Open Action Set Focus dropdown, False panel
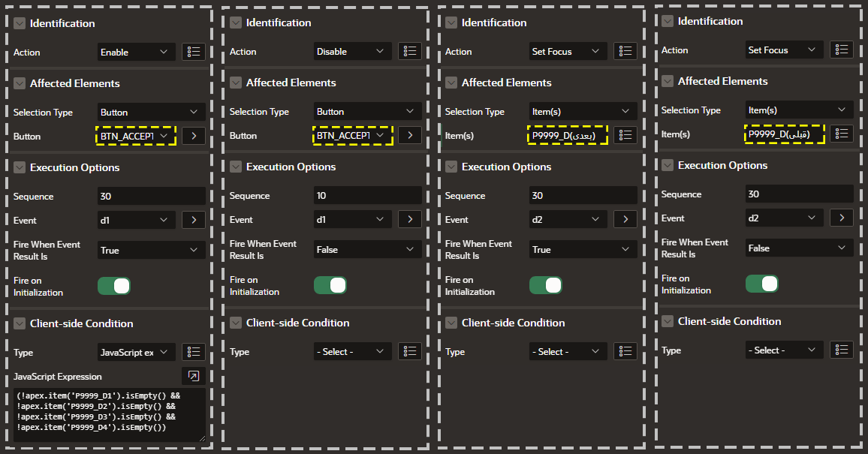Image resolution: width=868 pixels, height=454 pixels. point(785,50)
